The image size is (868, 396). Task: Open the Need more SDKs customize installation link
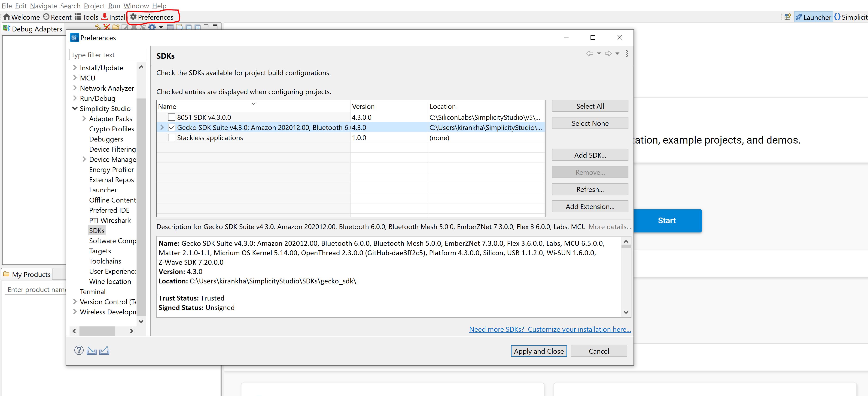point(550,329)
